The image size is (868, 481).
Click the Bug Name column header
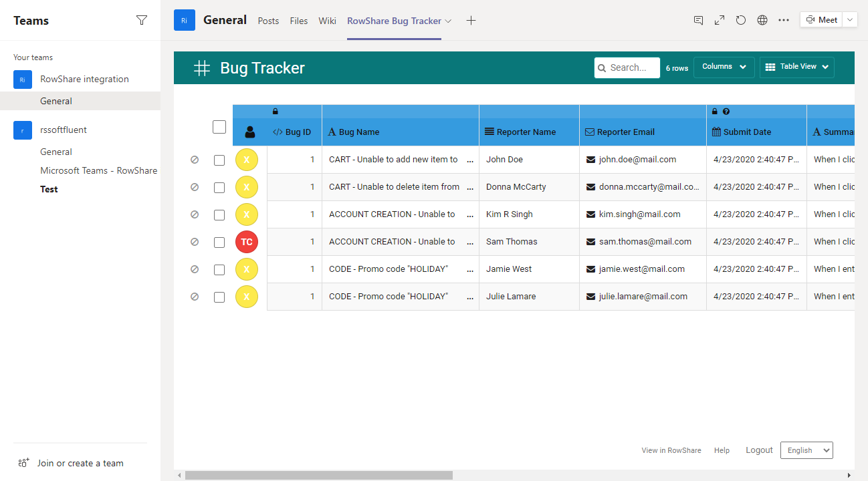[x=401, y=132]
